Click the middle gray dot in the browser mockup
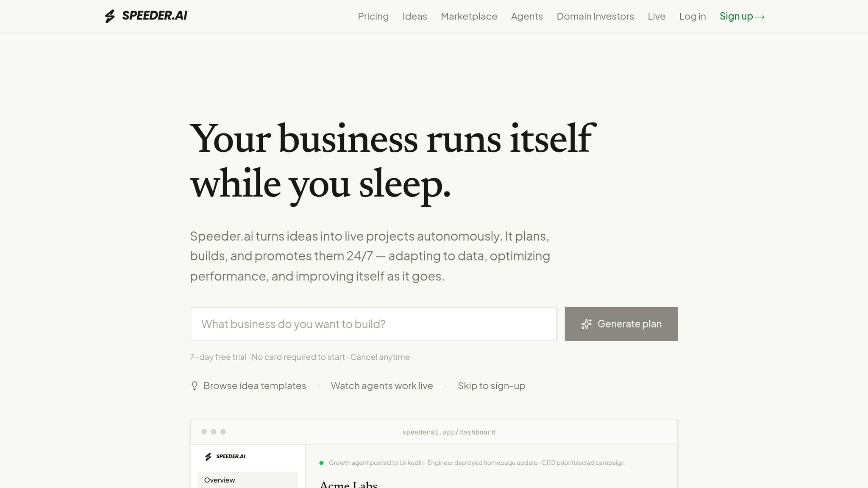This screenshot has height=488, width=868. (x=213, y=432)
